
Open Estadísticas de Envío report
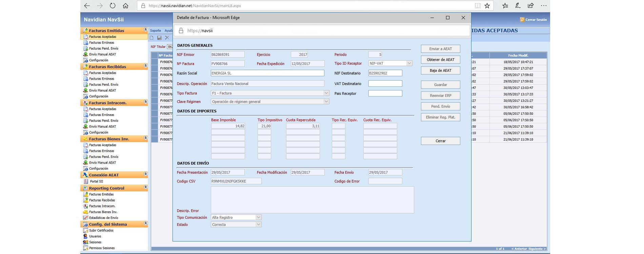[103, 218]
